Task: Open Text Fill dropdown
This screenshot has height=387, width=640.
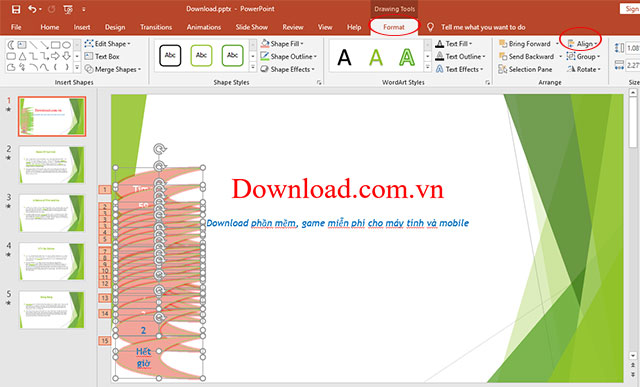Action: coord(453,44)
